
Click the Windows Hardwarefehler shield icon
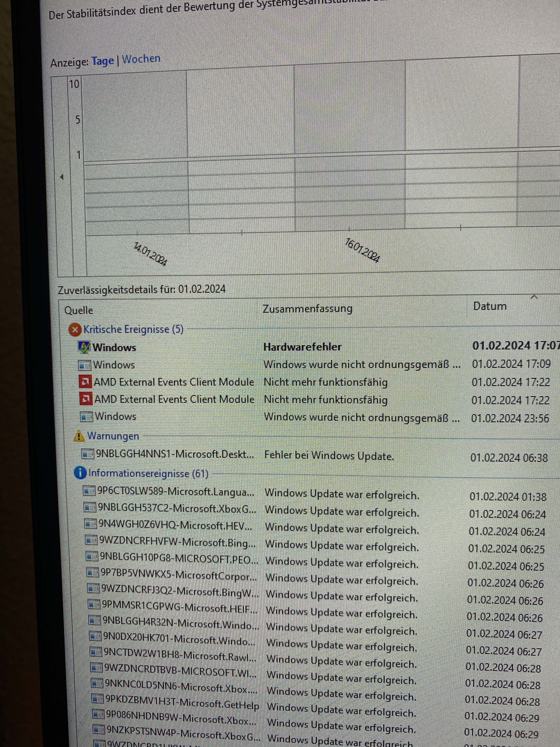84,348
